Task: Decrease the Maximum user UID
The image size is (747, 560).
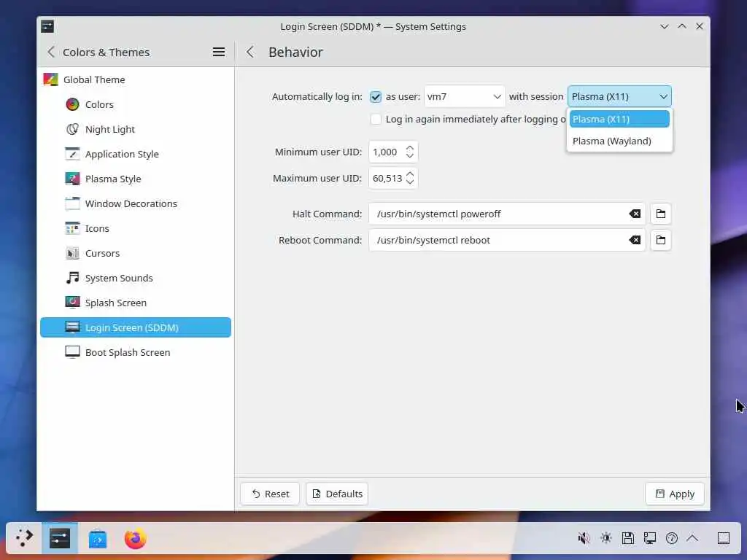Action: [x=410, y=182]
